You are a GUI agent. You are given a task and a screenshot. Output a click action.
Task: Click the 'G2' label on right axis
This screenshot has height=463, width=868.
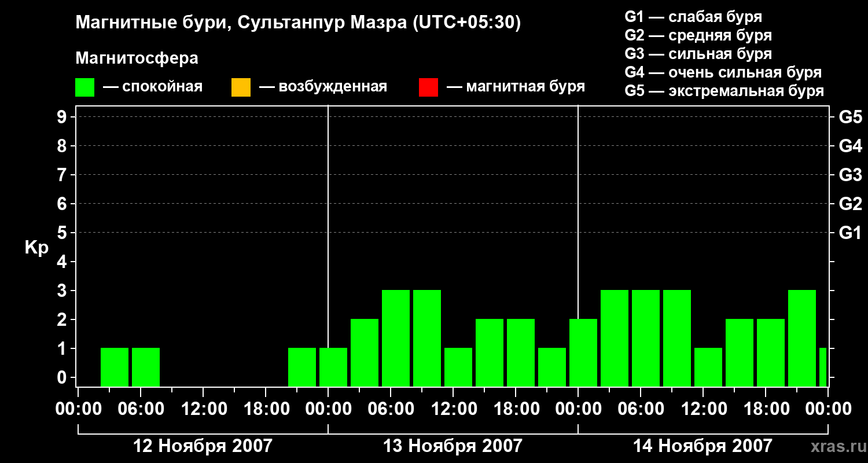coord(850,204)
